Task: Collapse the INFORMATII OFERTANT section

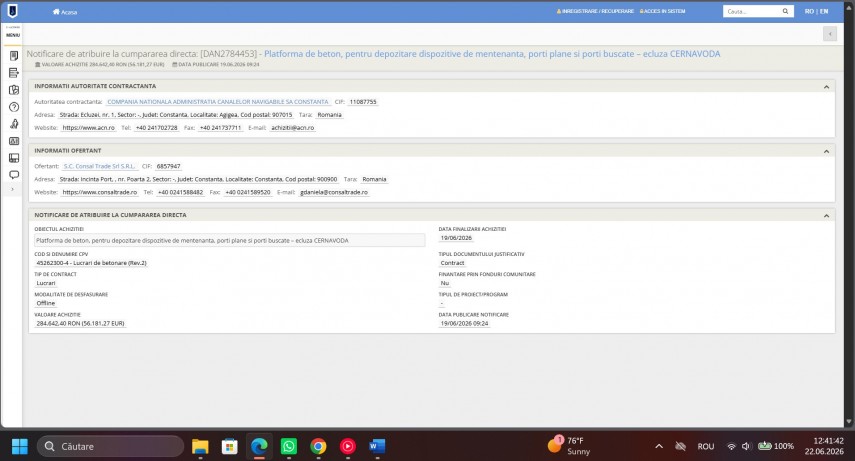Action: [826, 151]
